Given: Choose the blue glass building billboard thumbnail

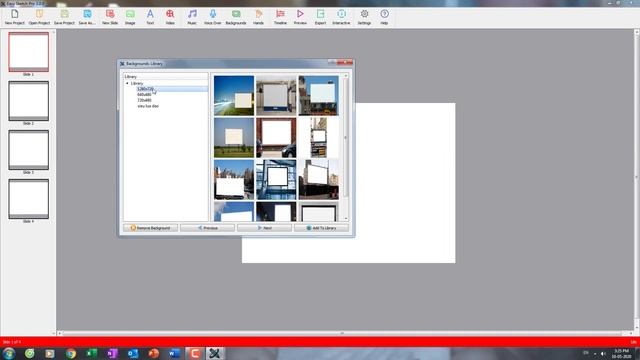Looking at the screenshot, I should pyautogui.click(x=276, y=180).
